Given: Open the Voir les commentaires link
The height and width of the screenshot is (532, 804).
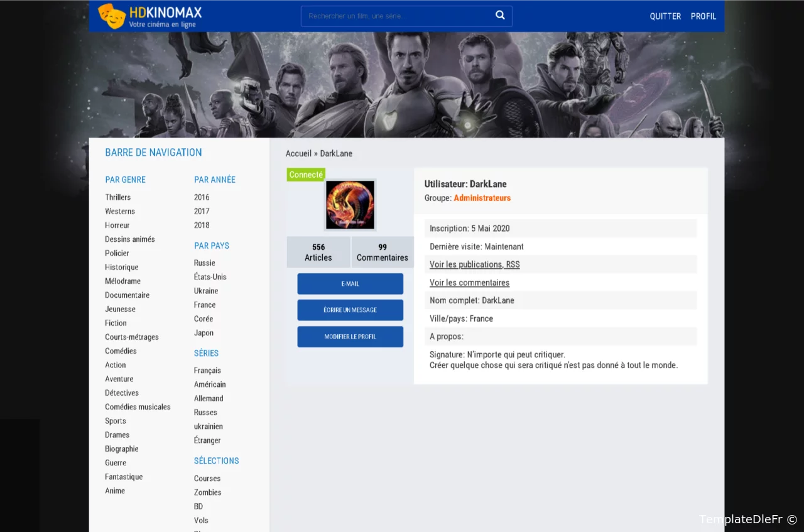Looking at the screenshot, I should 469,283.
